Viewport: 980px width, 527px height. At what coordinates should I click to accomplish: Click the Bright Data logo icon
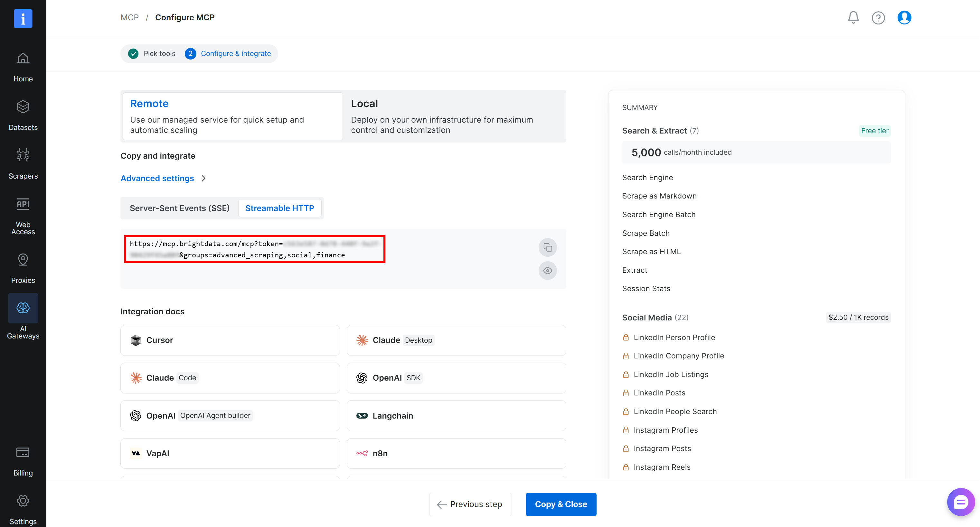(x=23, y=18)
